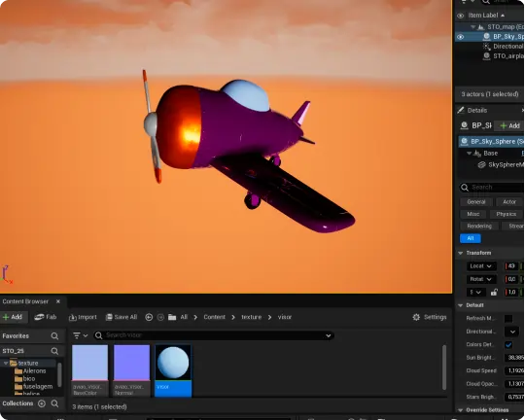Collapse the Base component node

coord(469,153)
